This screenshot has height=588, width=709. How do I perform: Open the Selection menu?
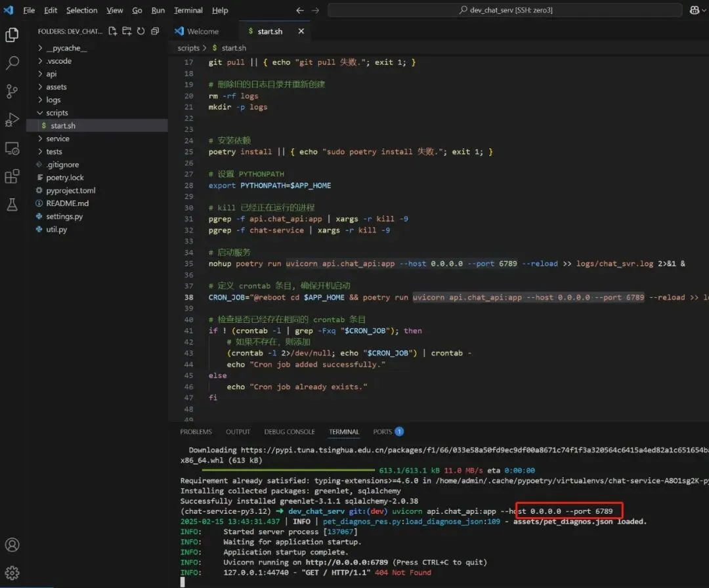click(82, 10)
